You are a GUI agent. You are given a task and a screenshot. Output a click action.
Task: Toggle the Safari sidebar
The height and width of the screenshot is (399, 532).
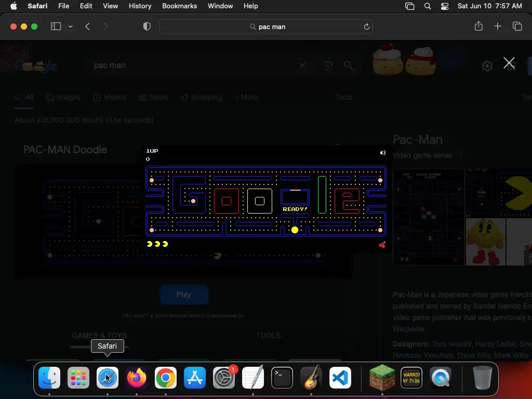(x=56, y=26)
